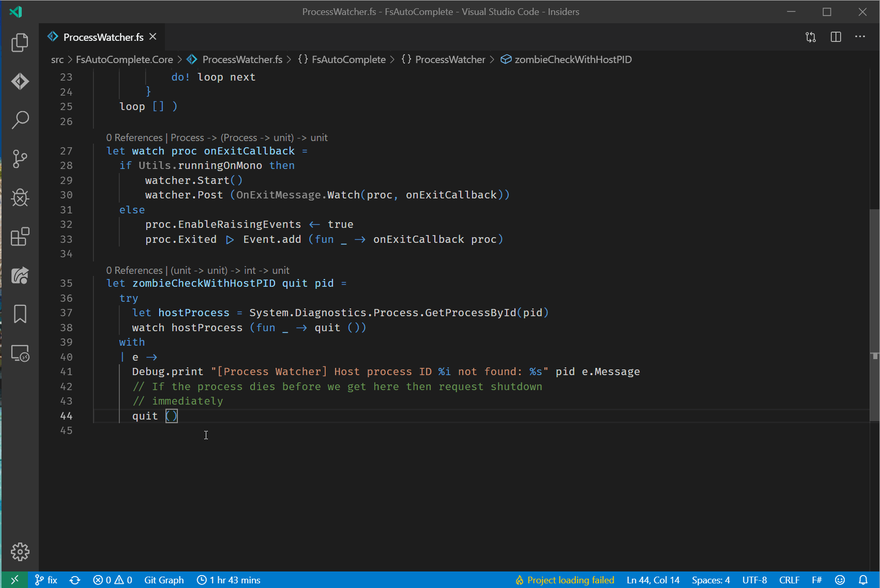Open the ProcessWatcher module breadcrumb

pyautogui.click(x=450, y=59)
